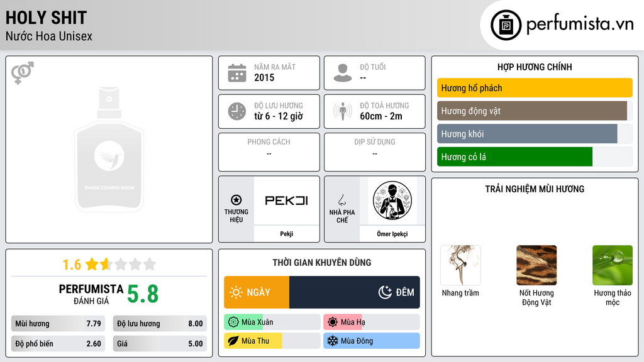Viewport: 644px width, 362px height.
Task: Open the Pekji brand logo
Action: (x=286, y=200)
